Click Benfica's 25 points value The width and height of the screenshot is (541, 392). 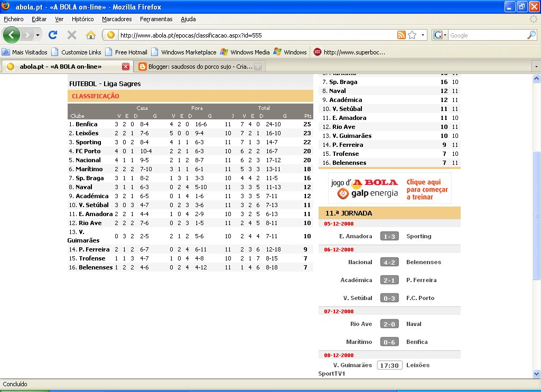307,124
